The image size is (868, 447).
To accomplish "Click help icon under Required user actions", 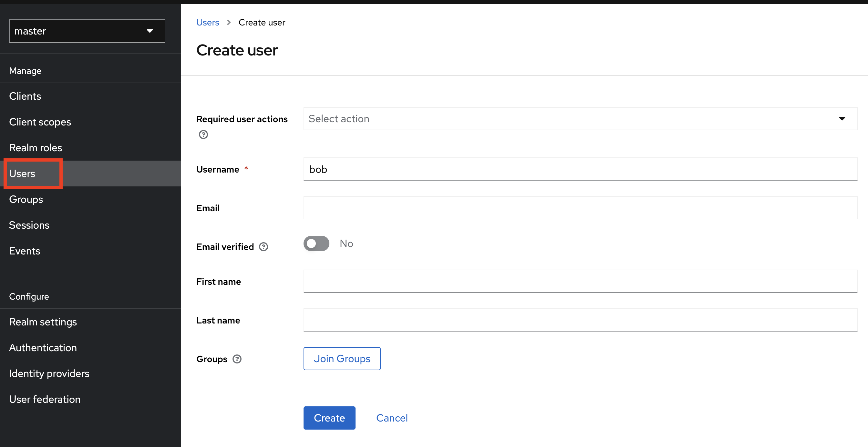I will pos(203,134).
